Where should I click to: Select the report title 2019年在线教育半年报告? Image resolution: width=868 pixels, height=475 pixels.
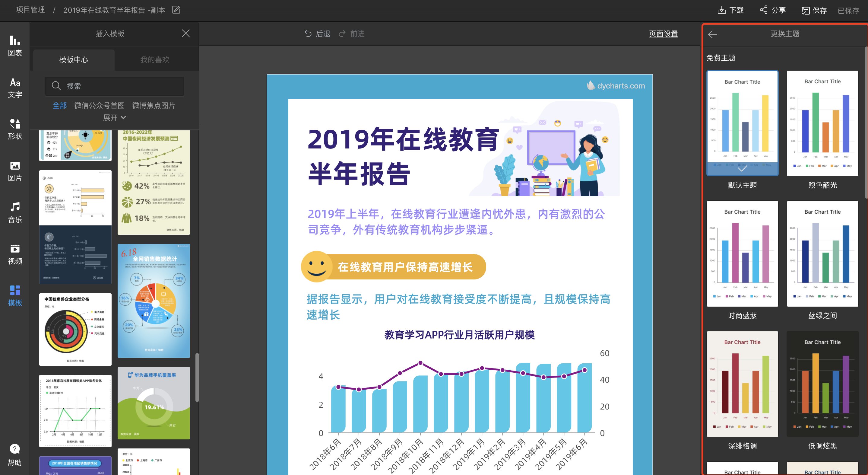403,156
